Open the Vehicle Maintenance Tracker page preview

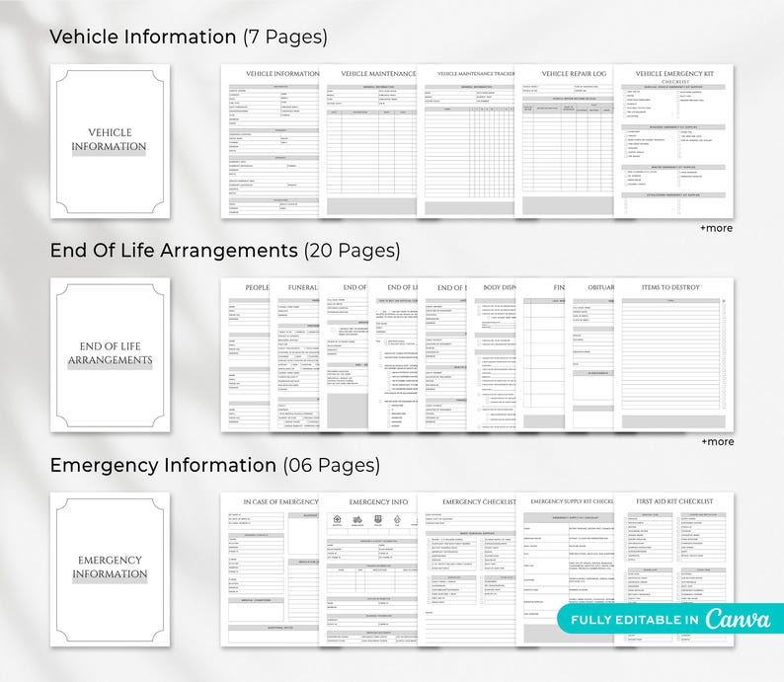(x=466, y=141)
